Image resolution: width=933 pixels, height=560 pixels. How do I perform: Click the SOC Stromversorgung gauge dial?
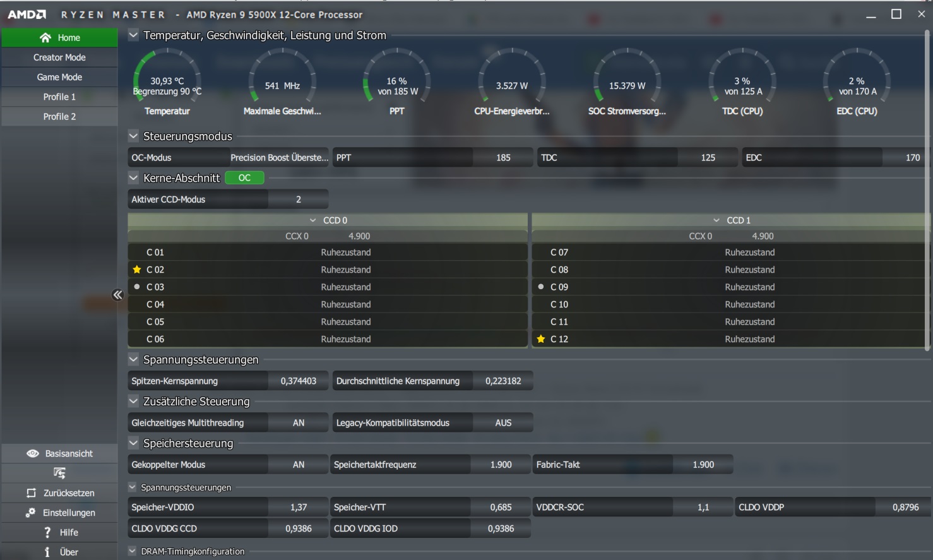click(627, 77)
